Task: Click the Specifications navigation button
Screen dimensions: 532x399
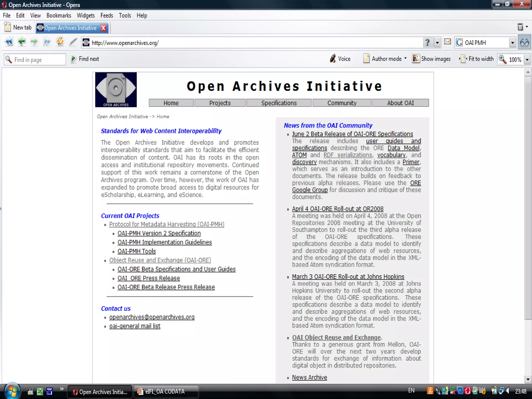Action: [279, 103]
